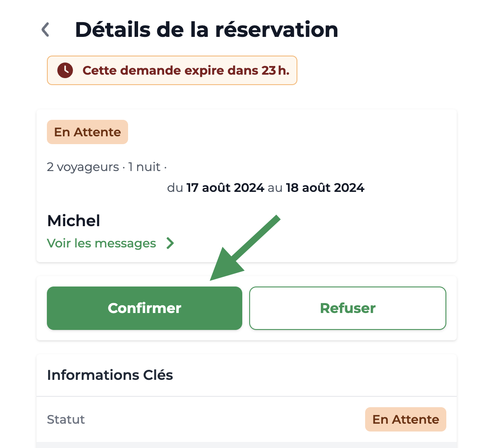Viewport: 488px width, 448px height.
Task: Click the clock icon in expiry banner
Action: [65, 70]
